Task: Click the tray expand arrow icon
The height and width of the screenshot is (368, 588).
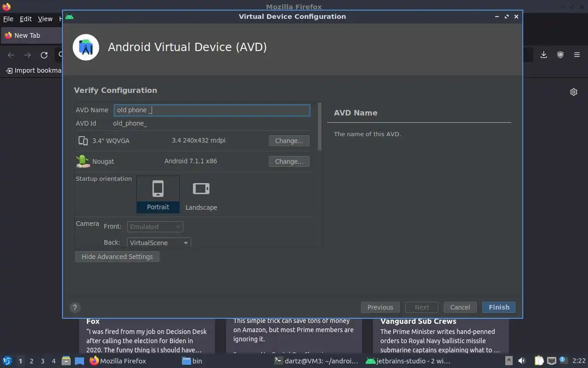Action: (x=509, y=361)
